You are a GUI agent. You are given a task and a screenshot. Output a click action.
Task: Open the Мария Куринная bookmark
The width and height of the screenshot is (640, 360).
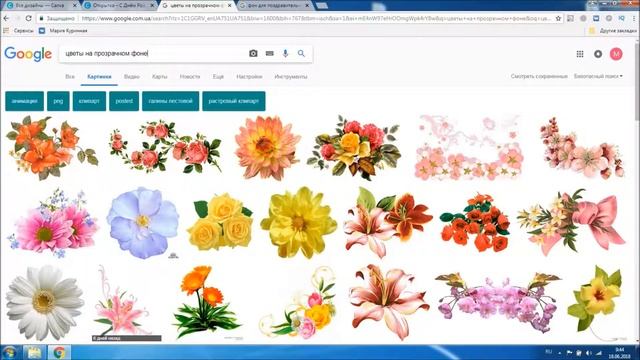pos(63,31)
